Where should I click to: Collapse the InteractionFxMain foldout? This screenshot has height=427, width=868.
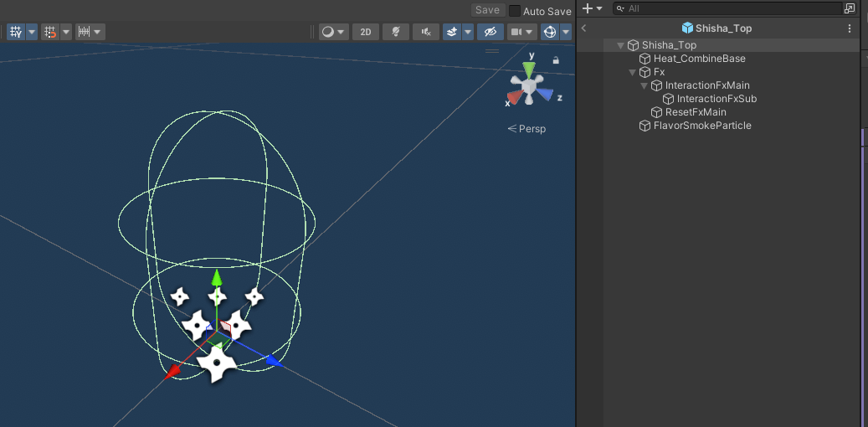coord(644,86)
